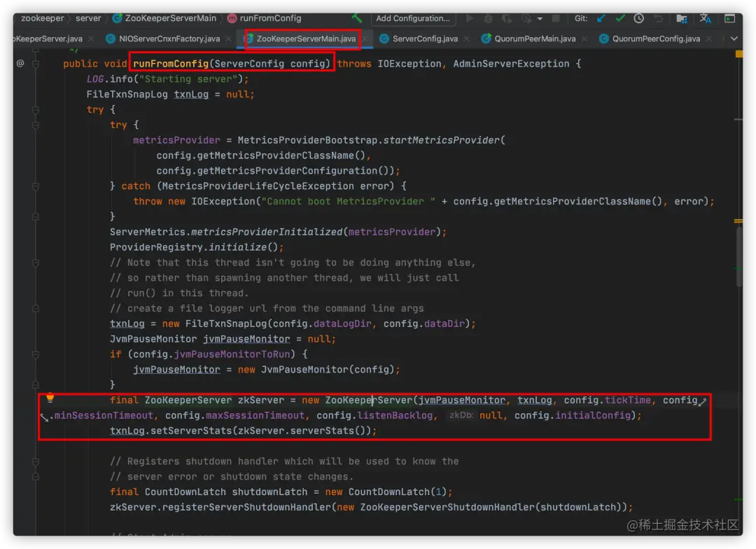756x549 pixels.
Task: Click the Profiler run icon
Action: [x=526, y=18]
